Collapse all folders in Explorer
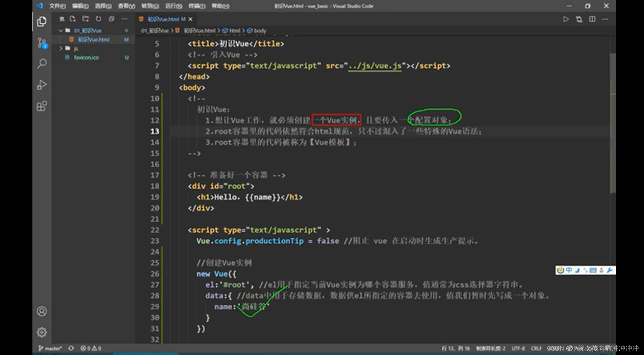This screenshot has width=644, height=355. (111, 19)
